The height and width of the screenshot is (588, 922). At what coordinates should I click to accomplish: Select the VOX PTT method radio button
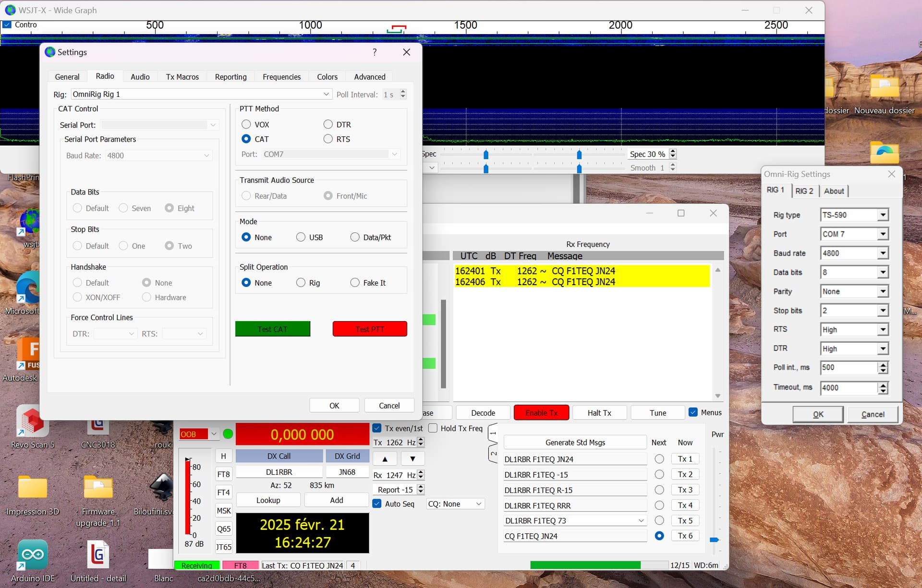246,124
